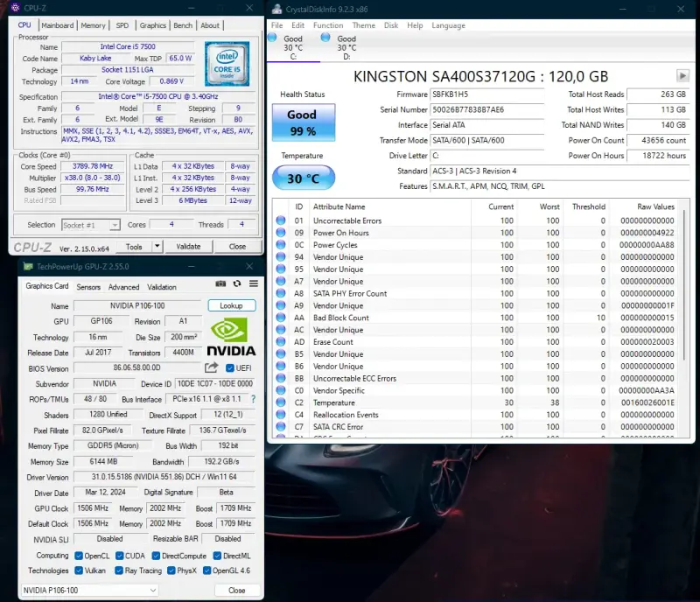This screenshot has width=700, height=602.
Task: Click the status orb for Uncorrectable Errors row
Action: click(x=280, y=220)
